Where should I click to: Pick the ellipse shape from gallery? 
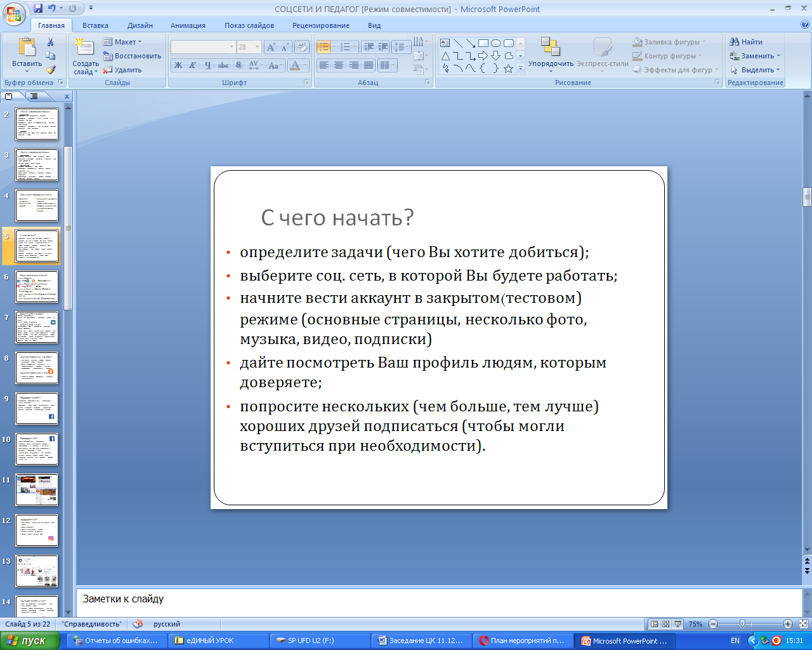tap(495, 43)
